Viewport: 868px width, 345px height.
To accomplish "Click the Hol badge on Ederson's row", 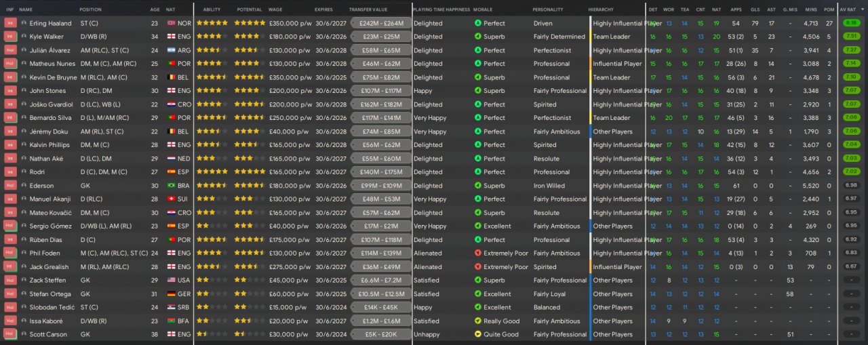I will point(10,186).
